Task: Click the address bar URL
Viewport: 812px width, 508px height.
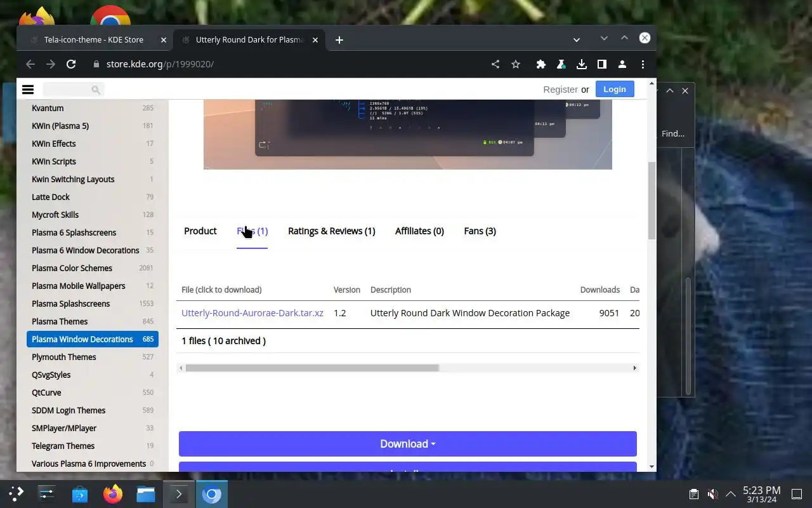Action: [x=160, y=64]
